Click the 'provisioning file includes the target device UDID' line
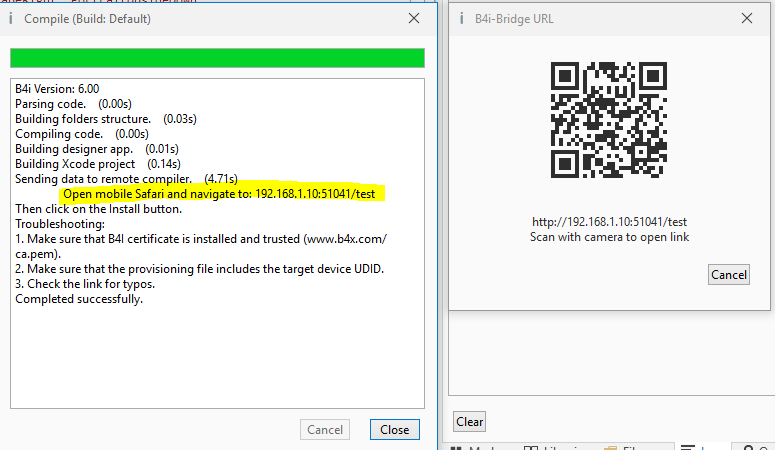Image resolution: width=775 pixels, height=450 pixels. (x=199, y=269)
